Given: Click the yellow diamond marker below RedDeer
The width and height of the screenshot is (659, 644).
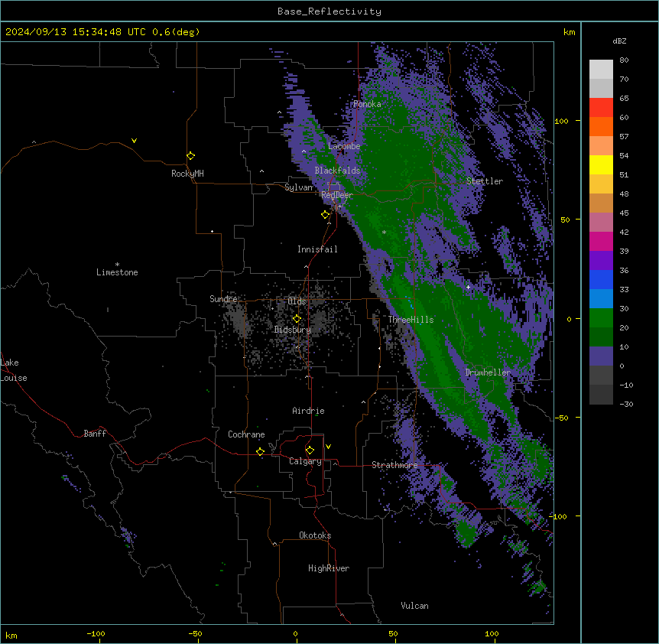Looking at the screenshot, I should (326, 215).
